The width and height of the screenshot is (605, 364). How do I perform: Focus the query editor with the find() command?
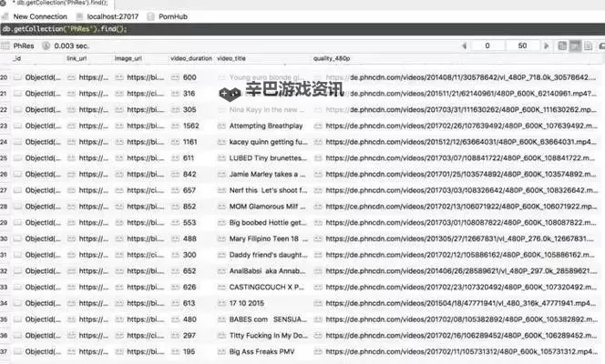[302, 29]
